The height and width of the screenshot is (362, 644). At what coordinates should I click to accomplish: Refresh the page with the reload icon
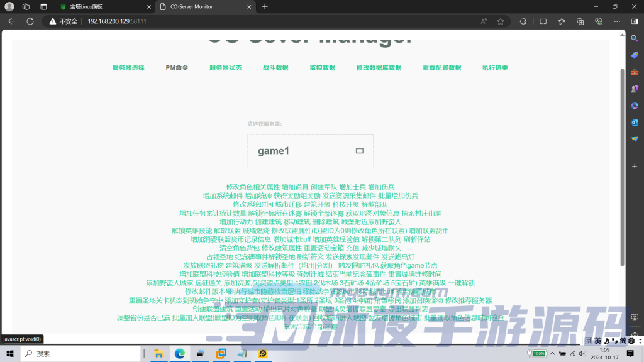pos(30,21)
